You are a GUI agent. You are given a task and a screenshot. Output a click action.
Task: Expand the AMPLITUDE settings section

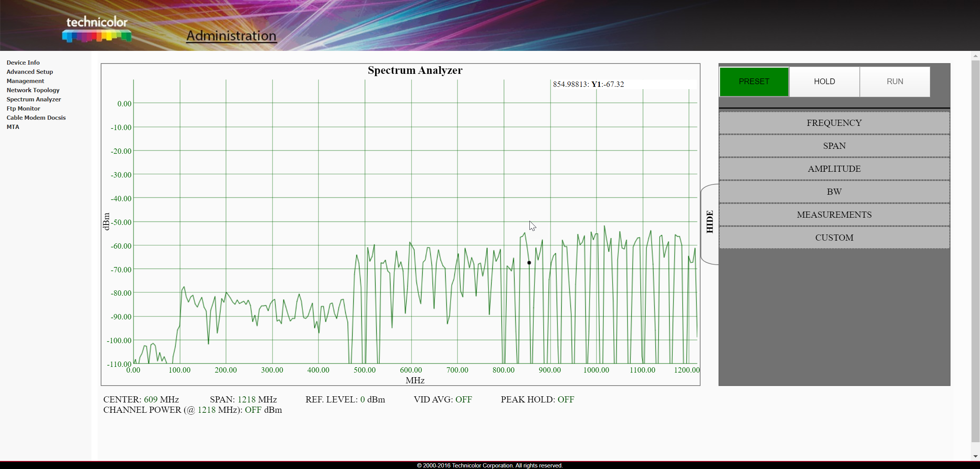(x=834, y=169)
